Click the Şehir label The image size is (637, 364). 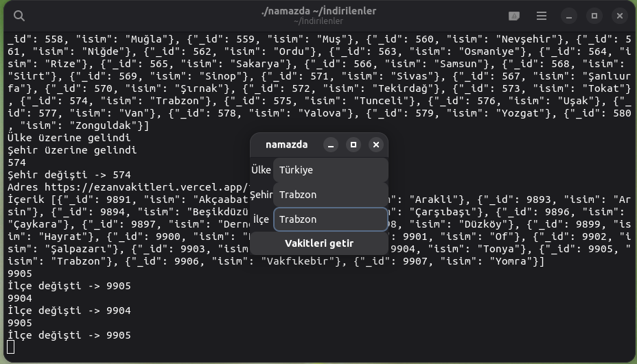click(261, 195)
